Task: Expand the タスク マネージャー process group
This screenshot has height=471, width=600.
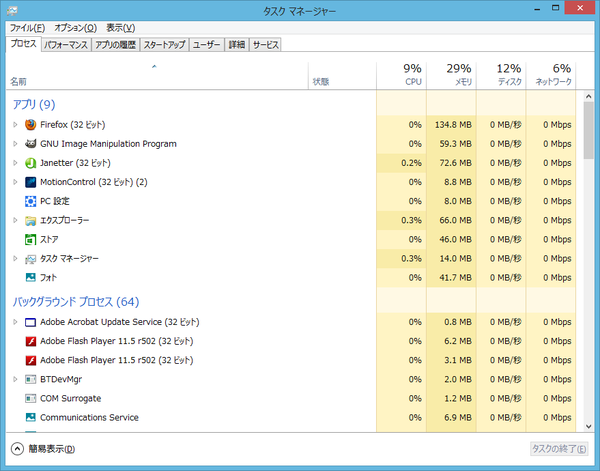Action: point(15,259)
